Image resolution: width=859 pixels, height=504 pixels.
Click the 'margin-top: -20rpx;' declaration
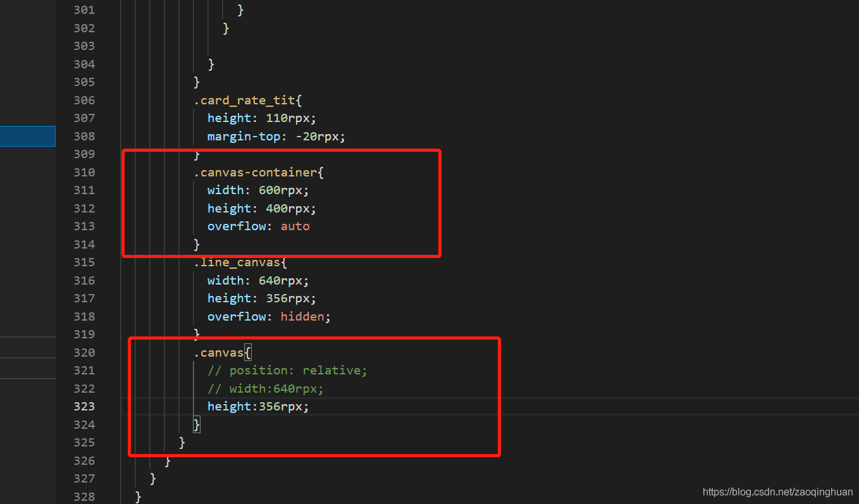coord(276,136)
